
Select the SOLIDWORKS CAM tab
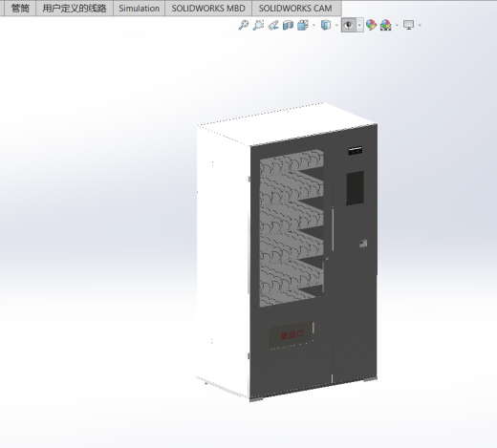pos(295,9)
